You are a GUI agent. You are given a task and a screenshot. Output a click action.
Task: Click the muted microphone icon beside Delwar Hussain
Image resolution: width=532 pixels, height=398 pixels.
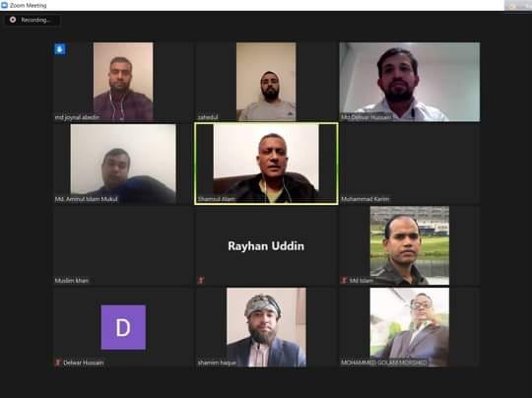point(58,363)
